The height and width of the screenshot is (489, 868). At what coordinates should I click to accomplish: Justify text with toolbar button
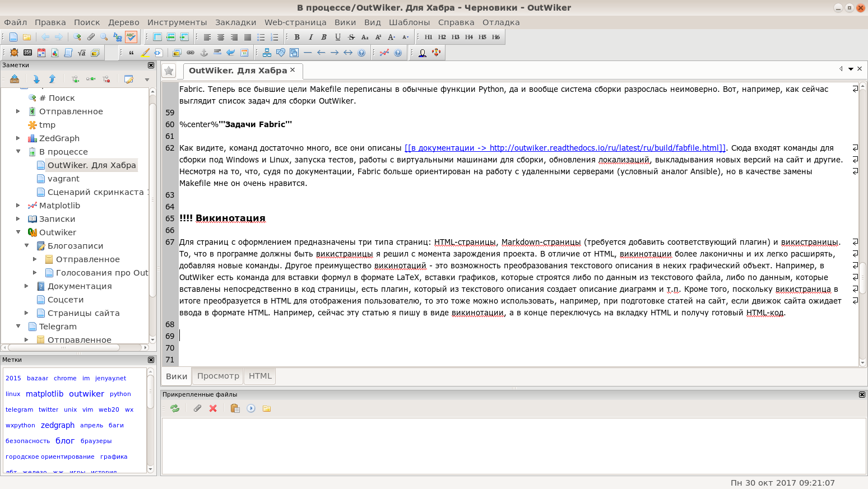(248, 37)
